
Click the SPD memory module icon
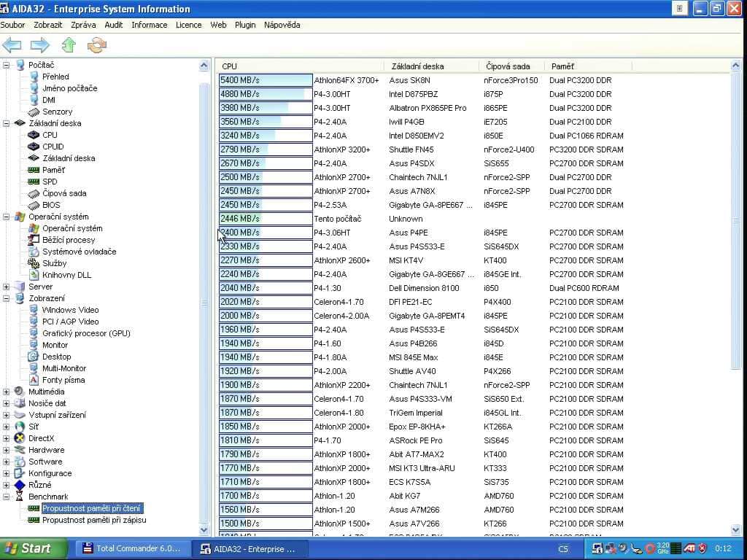(34, 182)
